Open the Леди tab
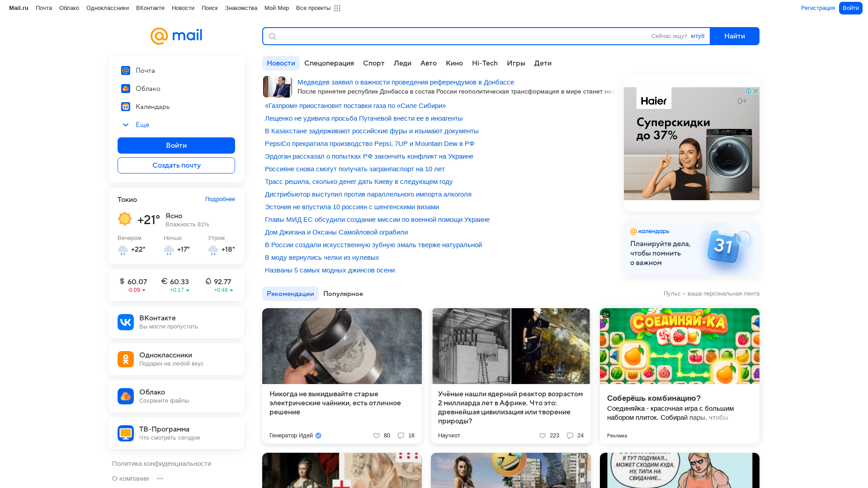 pyautogui.click(x=402, y=63)
